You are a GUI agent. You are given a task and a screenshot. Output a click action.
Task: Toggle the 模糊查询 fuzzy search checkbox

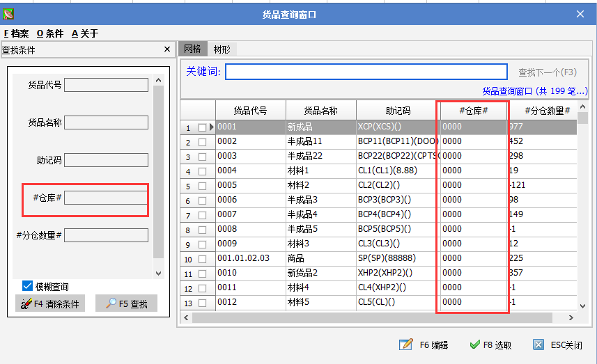click(x=28, y=286)
